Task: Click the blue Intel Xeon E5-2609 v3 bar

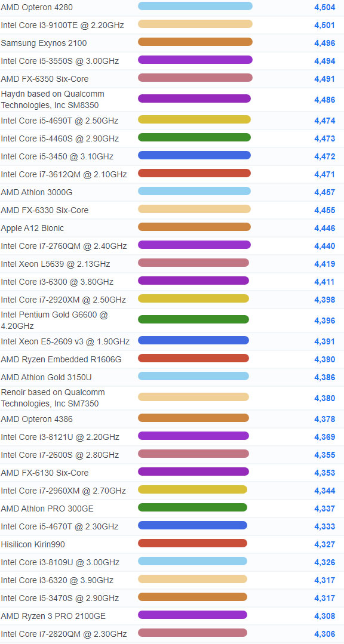Action: (x=193, y=340)
